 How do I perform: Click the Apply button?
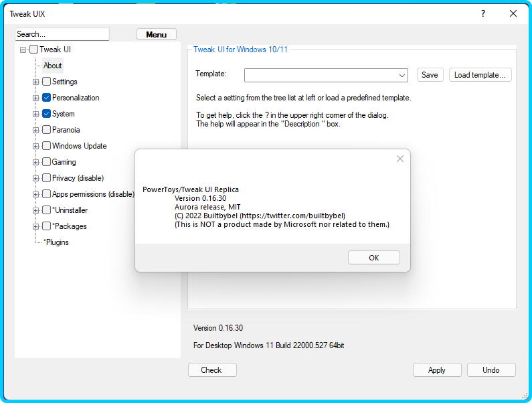(x=437, y=370)
